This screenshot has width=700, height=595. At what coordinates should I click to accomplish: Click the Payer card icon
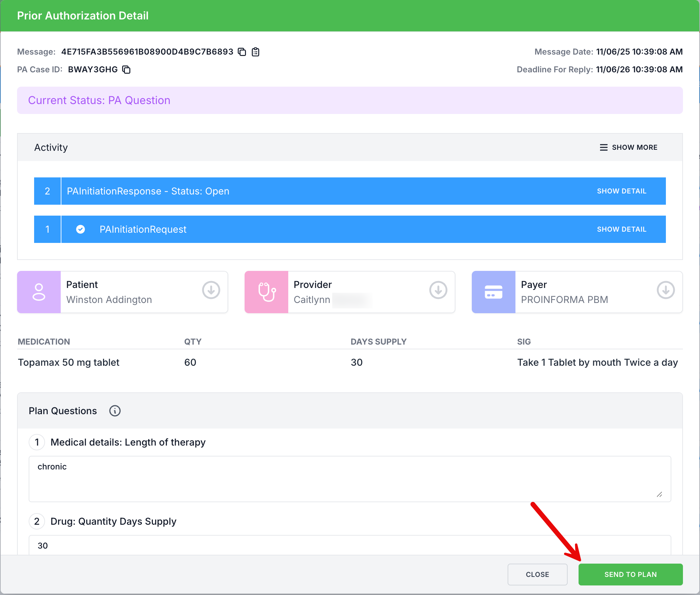(x=493, y=292)
